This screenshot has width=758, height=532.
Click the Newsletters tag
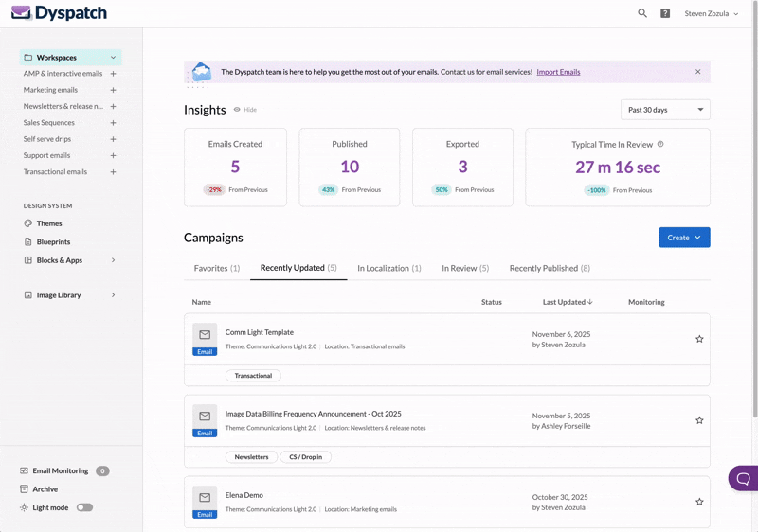coord(251,457)
